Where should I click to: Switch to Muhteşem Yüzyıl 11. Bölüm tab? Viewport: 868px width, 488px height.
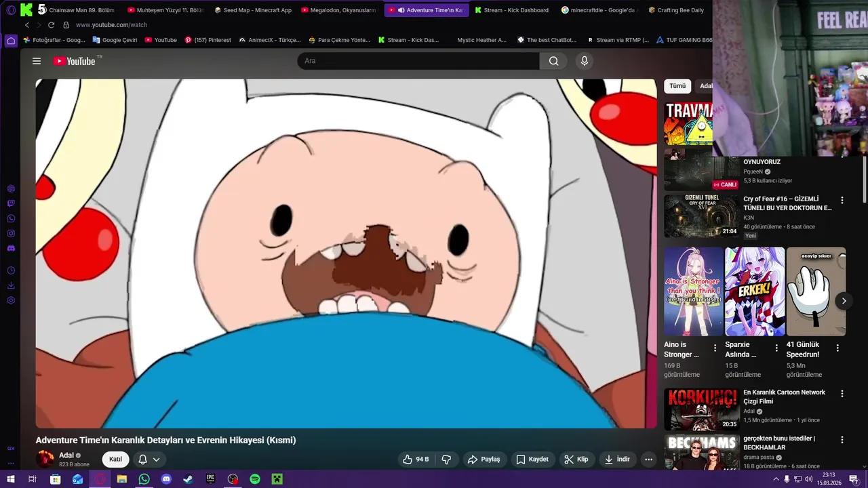(165, 10)
